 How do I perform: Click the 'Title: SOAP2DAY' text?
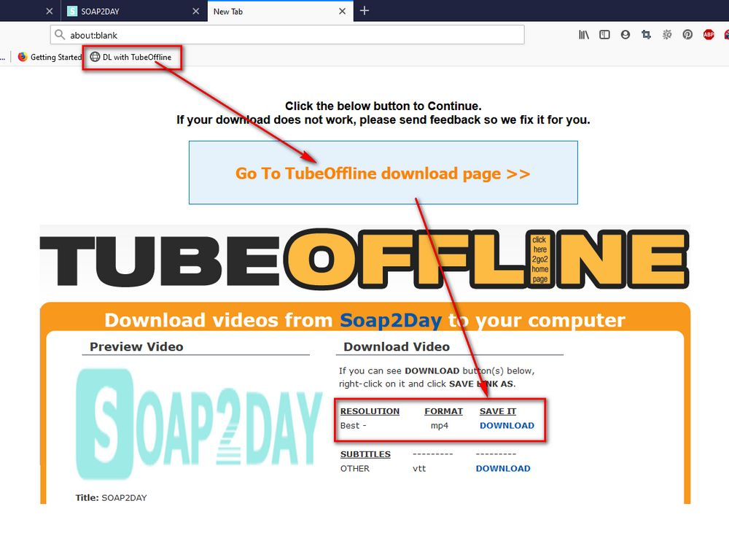tap(111, 498)
